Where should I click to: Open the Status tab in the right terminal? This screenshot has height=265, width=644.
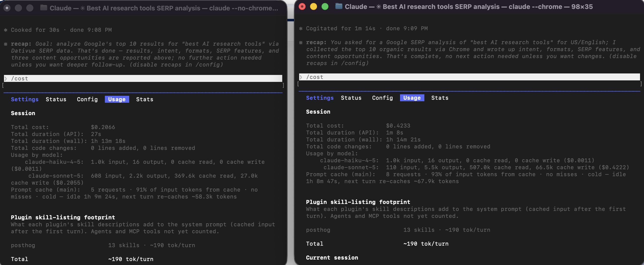point(351,98)
